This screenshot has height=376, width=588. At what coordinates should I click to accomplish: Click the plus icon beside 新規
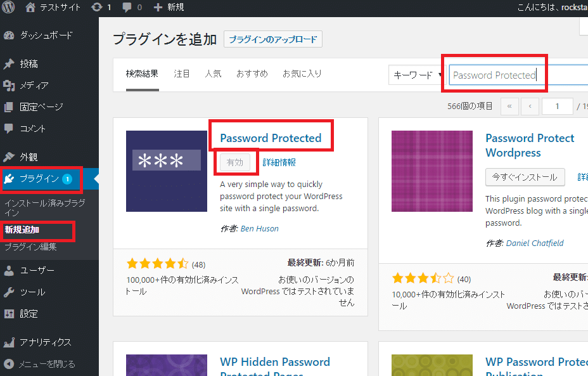tap(158, 7)
